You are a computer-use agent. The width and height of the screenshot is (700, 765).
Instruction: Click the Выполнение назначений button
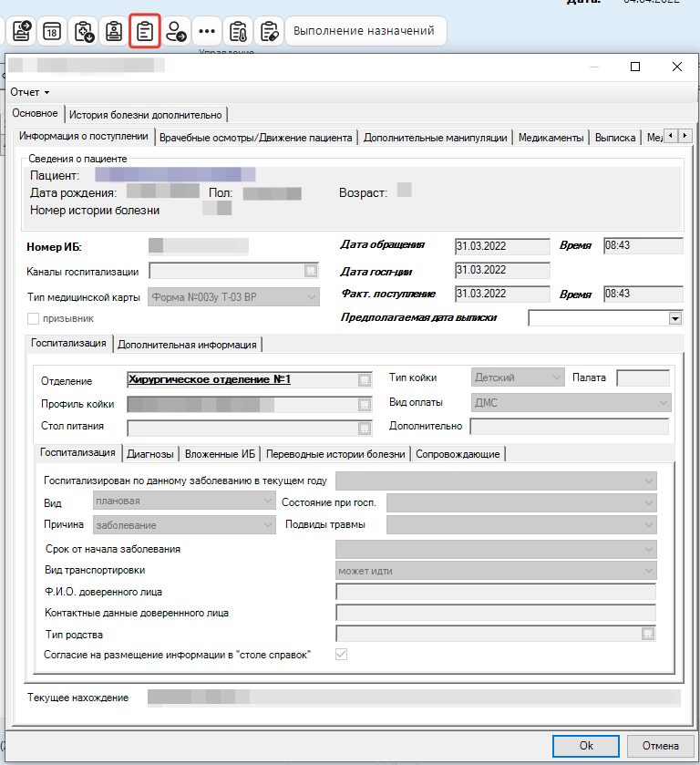(365, 31)
